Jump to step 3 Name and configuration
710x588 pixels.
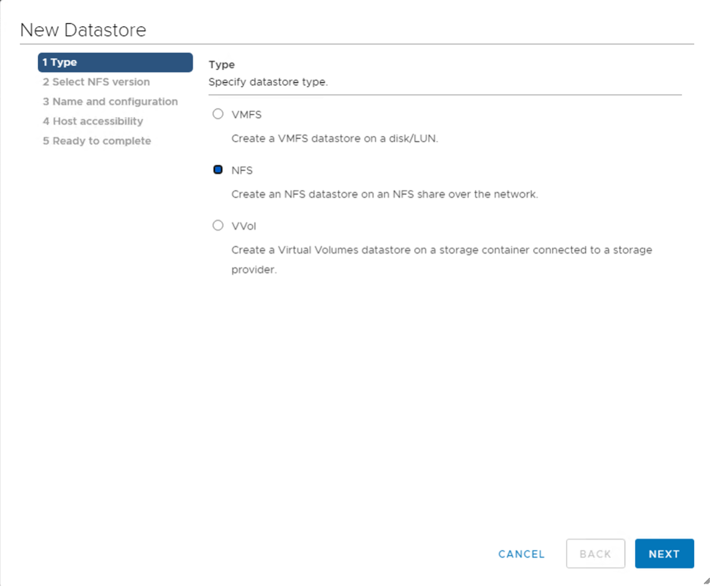pyautogui.click(x=110, y=101)
